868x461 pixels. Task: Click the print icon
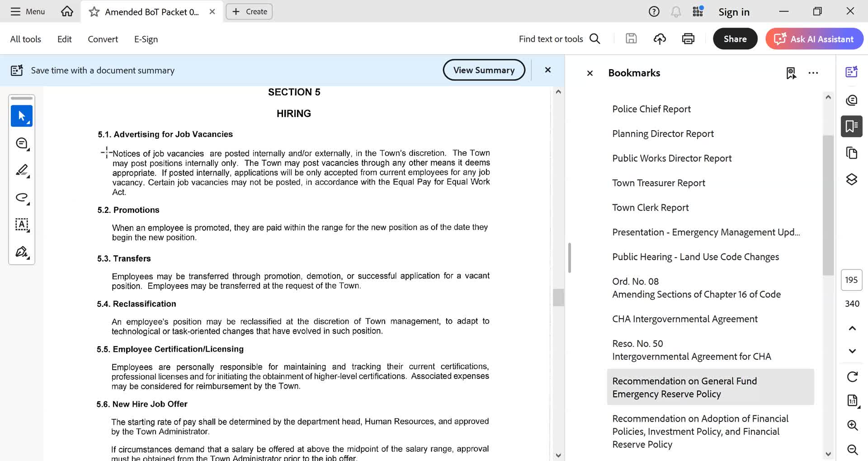(688, 39)
